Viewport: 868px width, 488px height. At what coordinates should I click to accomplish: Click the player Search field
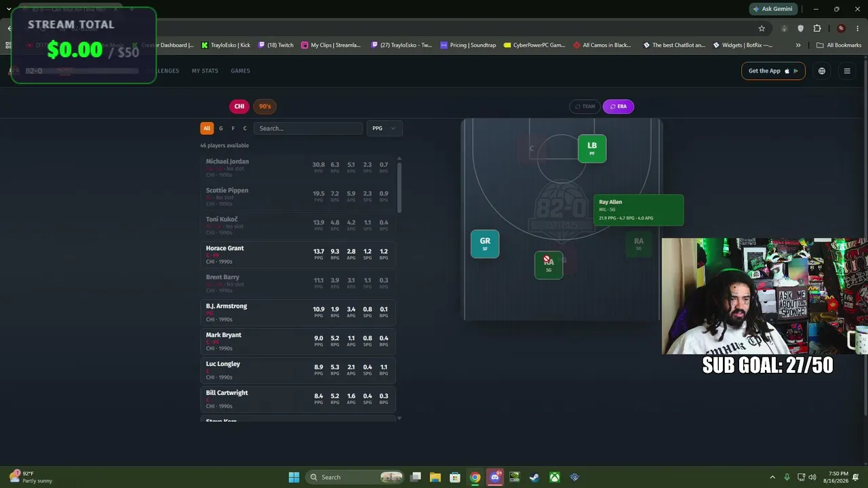pyautogui.click(x=309, y=128)
